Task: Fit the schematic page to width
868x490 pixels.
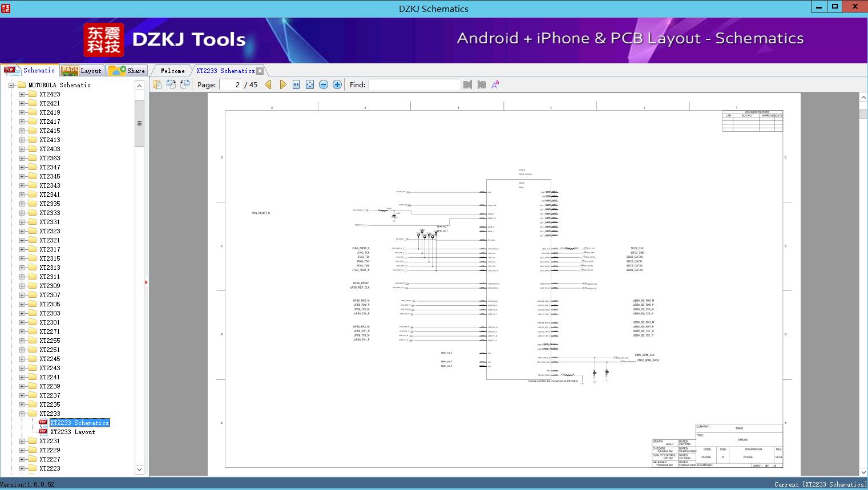Action: 296,84
